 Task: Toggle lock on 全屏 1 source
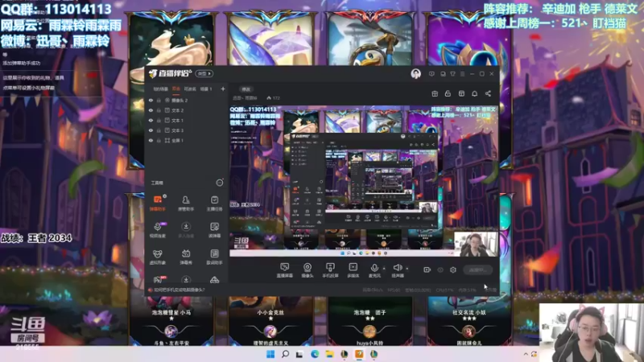coord(159,140)
